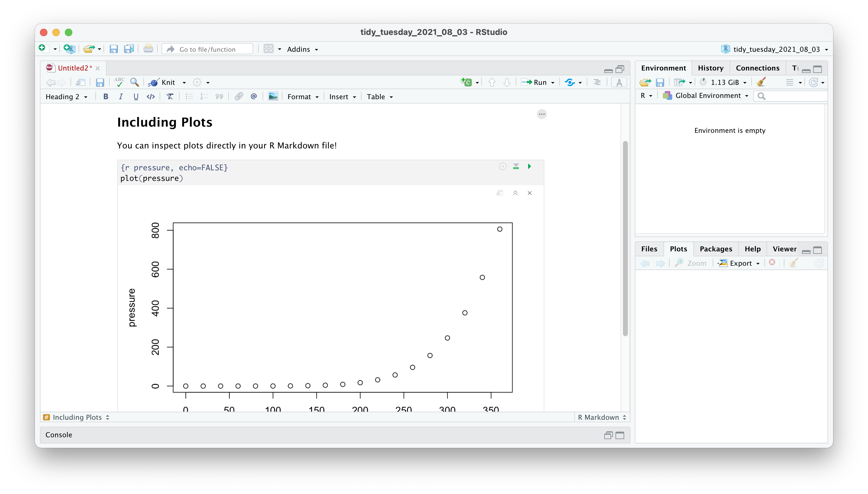The height and width of the screenshot is (494, 868).
Task: Click the Go to file/function field
Action: coord(208,49)
